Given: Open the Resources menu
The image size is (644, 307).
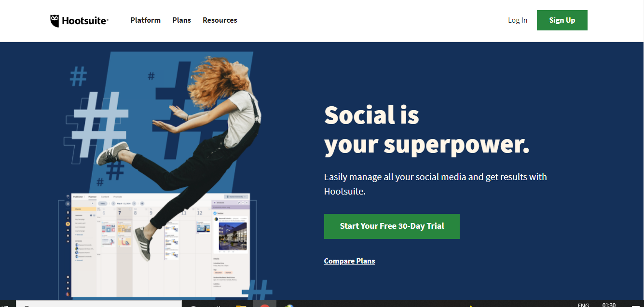Looking at the screenshot, I should tap(220, 20).
